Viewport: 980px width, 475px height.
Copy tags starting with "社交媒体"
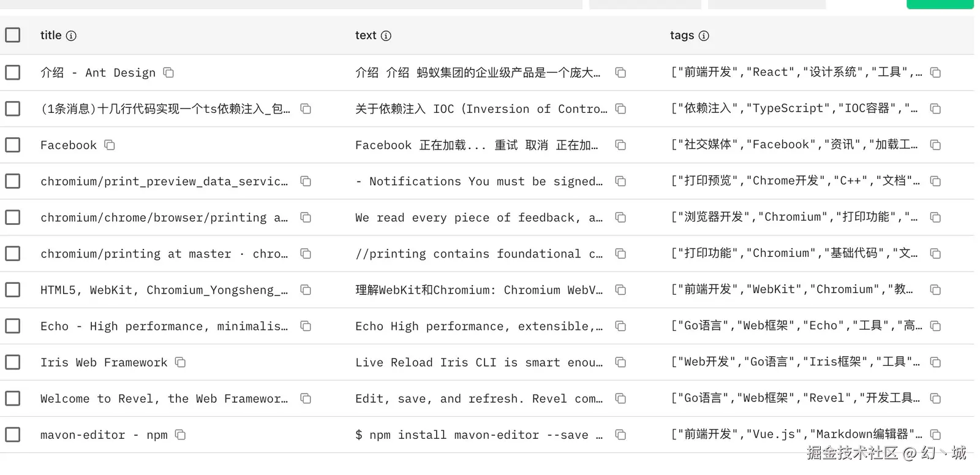935,145
